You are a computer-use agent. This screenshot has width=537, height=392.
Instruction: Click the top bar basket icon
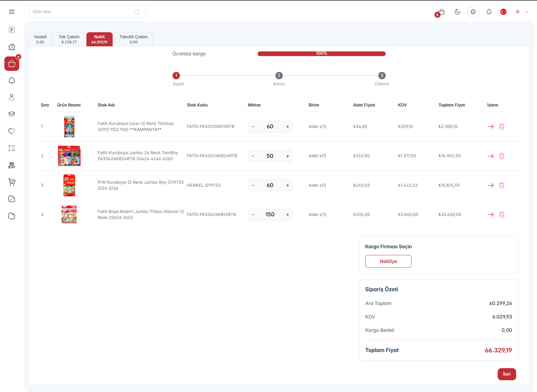click(x=442, y=12)
